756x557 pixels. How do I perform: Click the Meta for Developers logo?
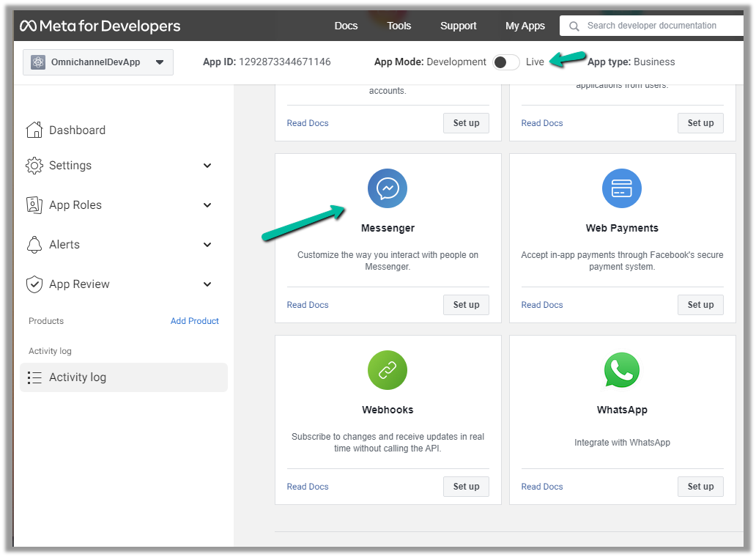tap(100, 26)
